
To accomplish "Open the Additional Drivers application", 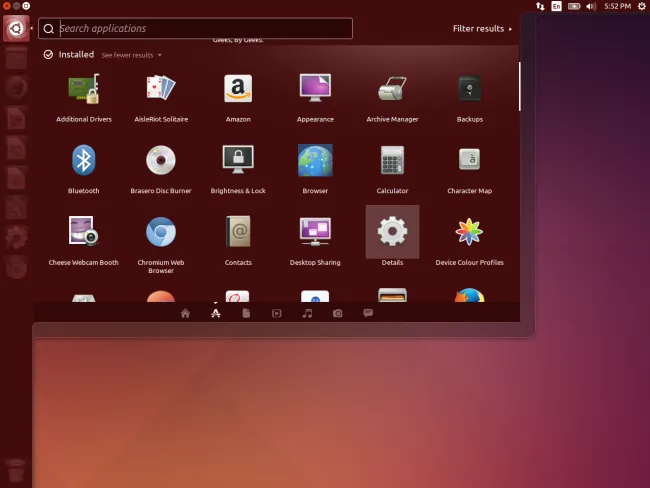I will (84, 91).
